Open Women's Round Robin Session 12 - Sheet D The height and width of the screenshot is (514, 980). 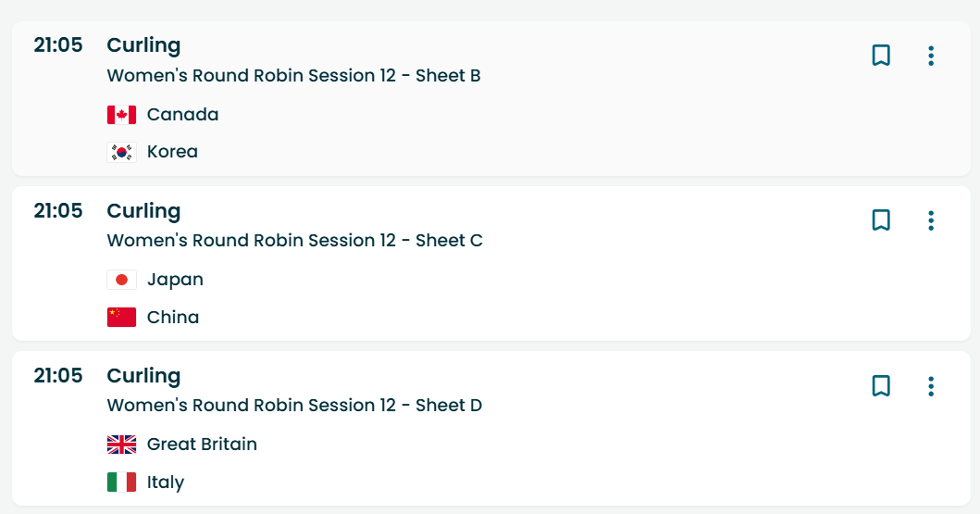click(x=294, y=406)
